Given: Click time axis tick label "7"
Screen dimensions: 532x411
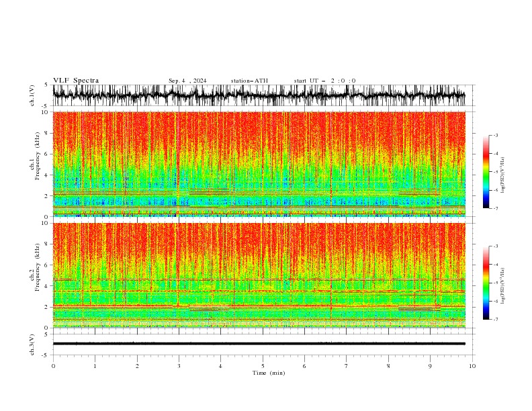Looking at the screenshot, I should click(347, 366).
